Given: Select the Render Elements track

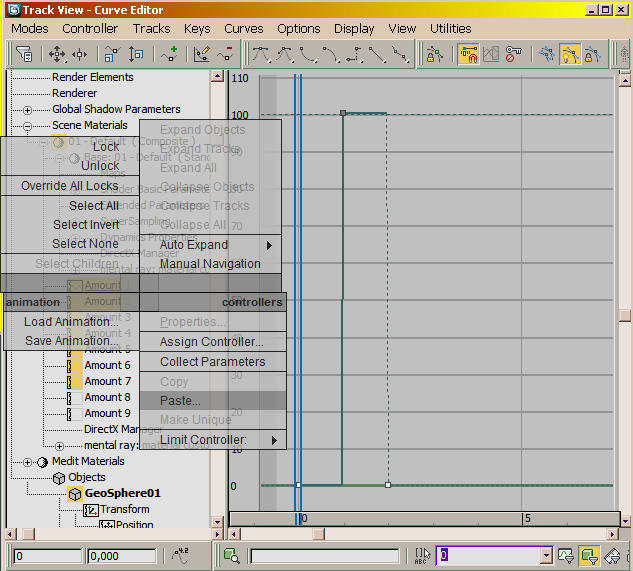Looking at the screenshot, I should [92, 77].
